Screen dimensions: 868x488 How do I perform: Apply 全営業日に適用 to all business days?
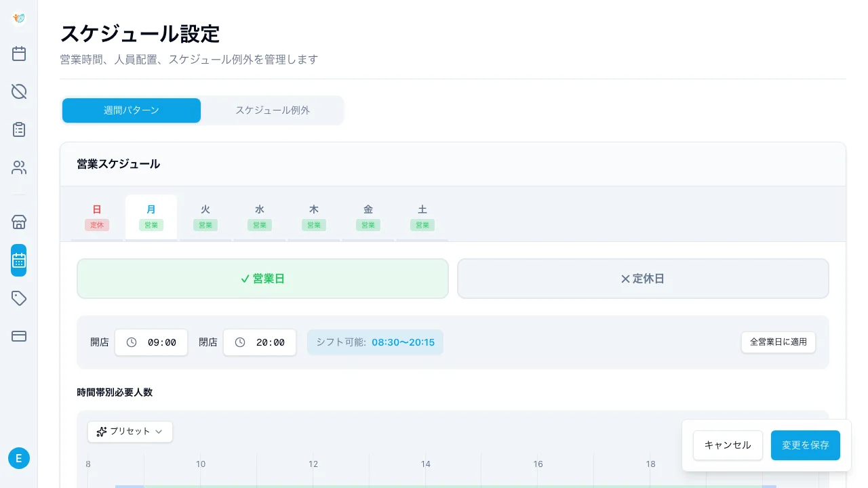(x=778, y=342)
